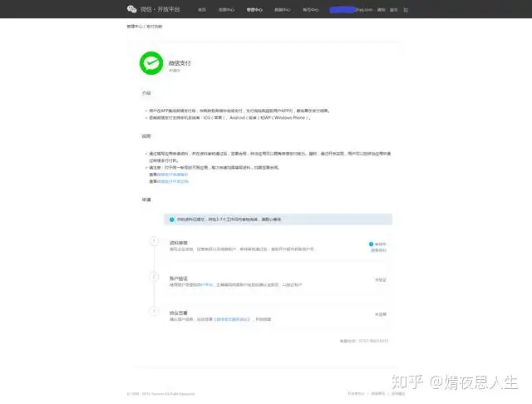
Task: Select the highlighted 管理中心 nav item
Action: (x=254, y=10)
